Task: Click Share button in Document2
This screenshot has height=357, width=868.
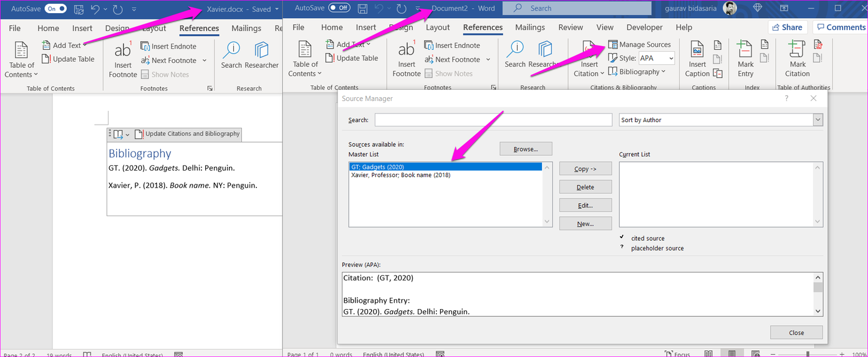Action: pyautogui.click(x=788, y=27)
